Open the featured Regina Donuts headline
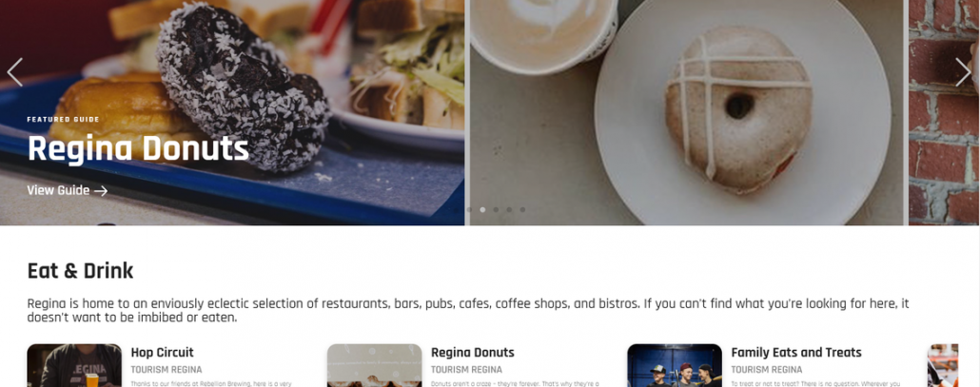Image resolution: width=980 pixels, height=387 pixels. coord(138,149)
